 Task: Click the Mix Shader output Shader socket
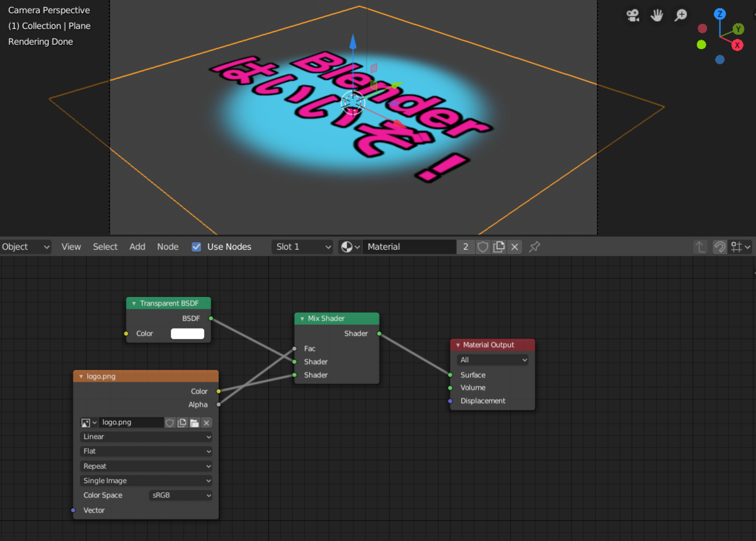point(379,333)
